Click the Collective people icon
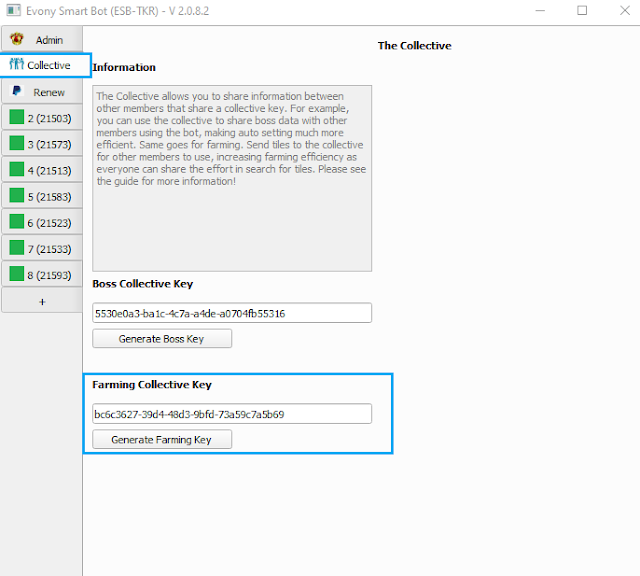Screen dimensions: 640x576 point(16,64)
